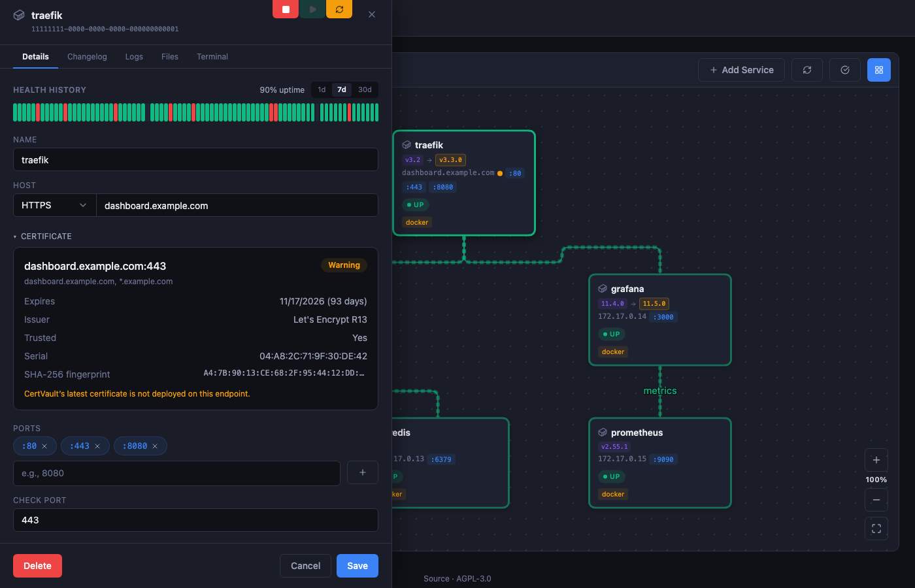Click the certificate serial number value
This screenshot has width=915, height=588.
pyautogui.click(x=314, y=356)
